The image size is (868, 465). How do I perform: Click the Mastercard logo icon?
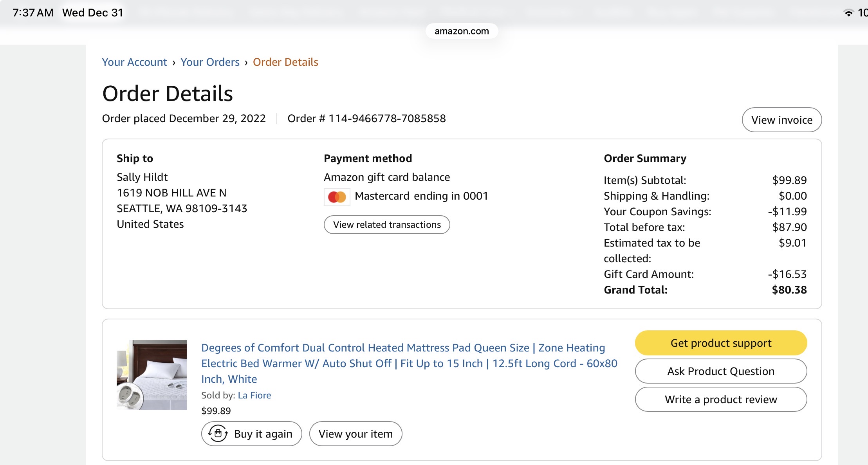(x=337, y=197)
